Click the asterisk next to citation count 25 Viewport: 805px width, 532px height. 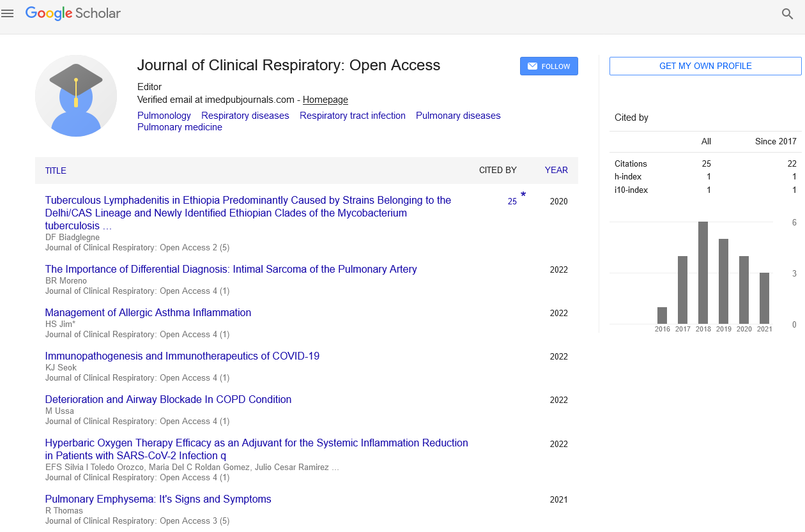tap(523, 195)
